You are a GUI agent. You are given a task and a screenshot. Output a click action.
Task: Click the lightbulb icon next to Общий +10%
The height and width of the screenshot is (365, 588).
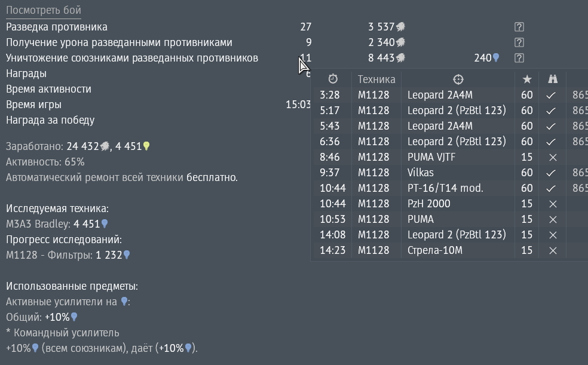[x=74, y=317]
